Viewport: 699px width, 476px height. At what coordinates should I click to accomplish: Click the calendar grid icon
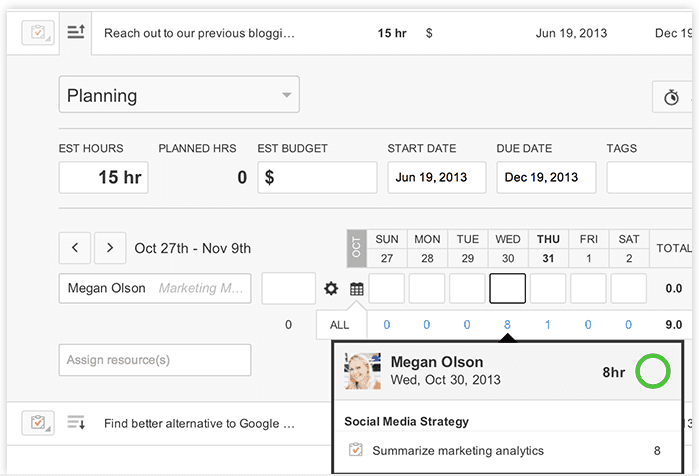357,289
